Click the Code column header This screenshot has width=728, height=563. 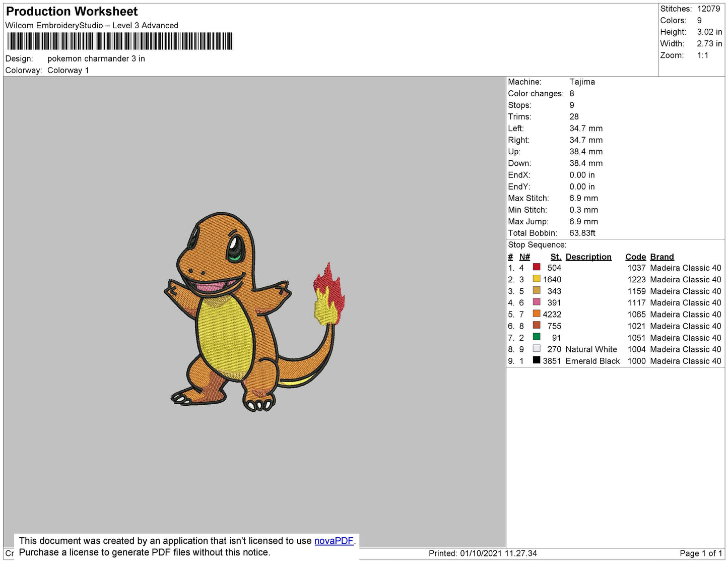(635, 257)
